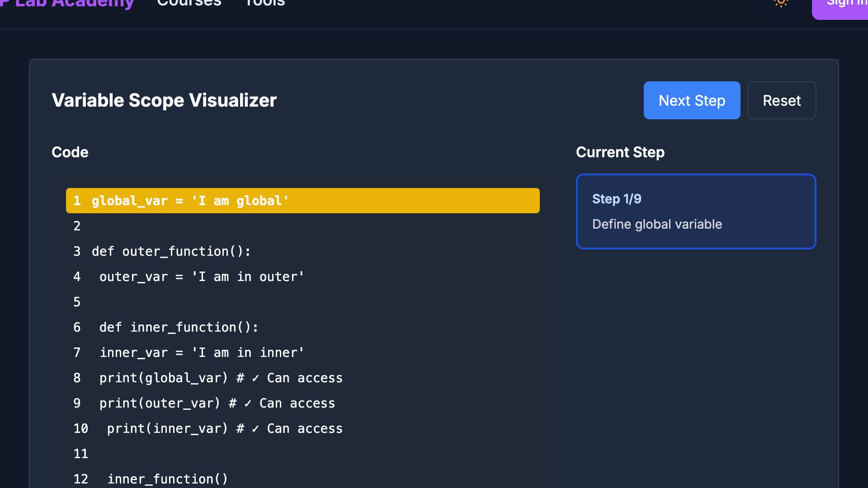
Task: Select line 'print(outer_var) # ✓ Can access'
Action: (x=303, y=403)
